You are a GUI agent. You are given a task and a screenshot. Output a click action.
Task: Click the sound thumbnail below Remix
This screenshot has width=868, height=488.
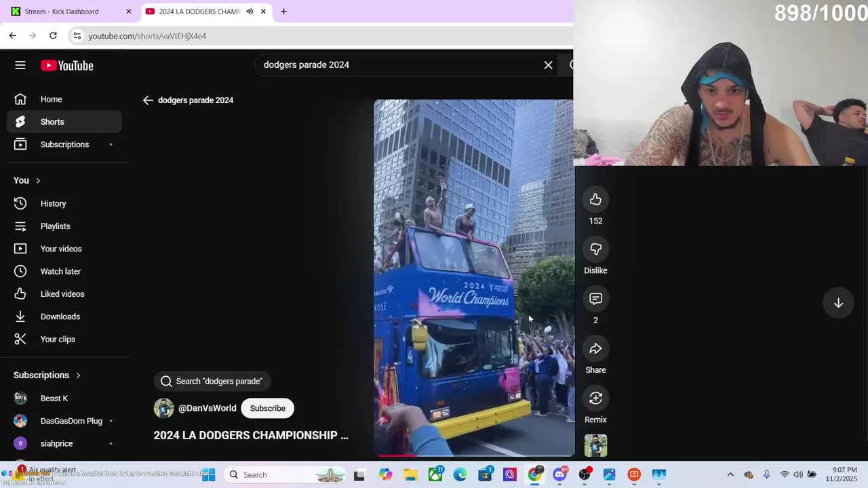595,445
